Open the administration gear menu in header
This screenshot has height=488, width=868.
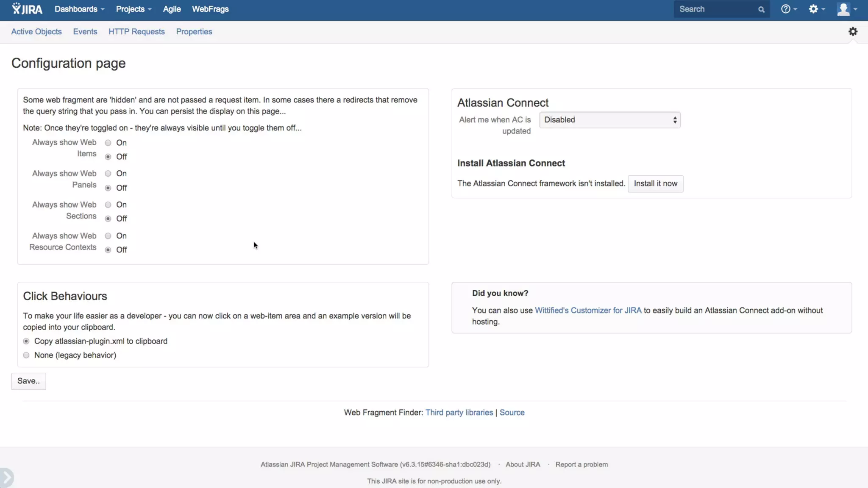[816, 9]
